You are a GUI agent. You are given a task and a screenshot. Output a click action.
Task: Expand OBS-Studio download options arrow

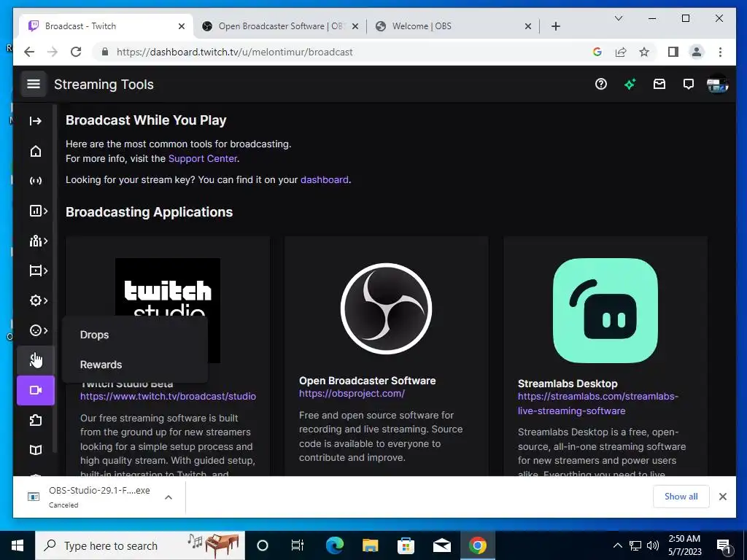tap(169, 497)
